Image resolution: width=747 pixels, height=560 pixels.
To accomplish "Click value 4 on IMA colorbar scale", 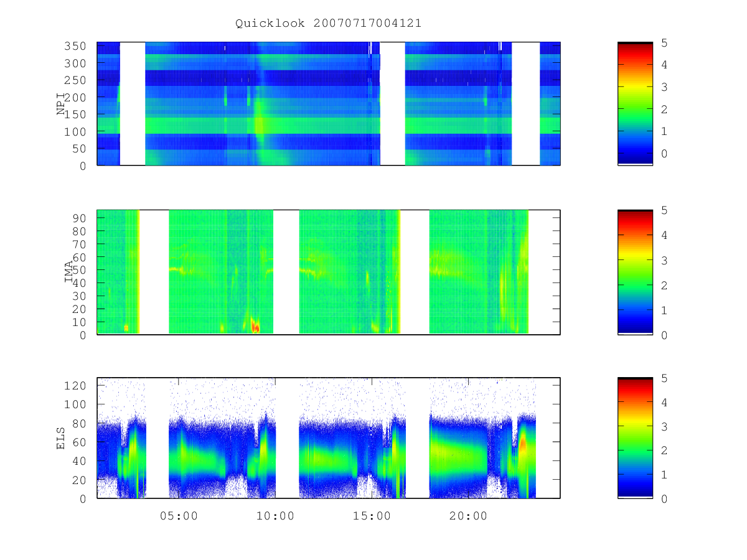I will [665, 235].
